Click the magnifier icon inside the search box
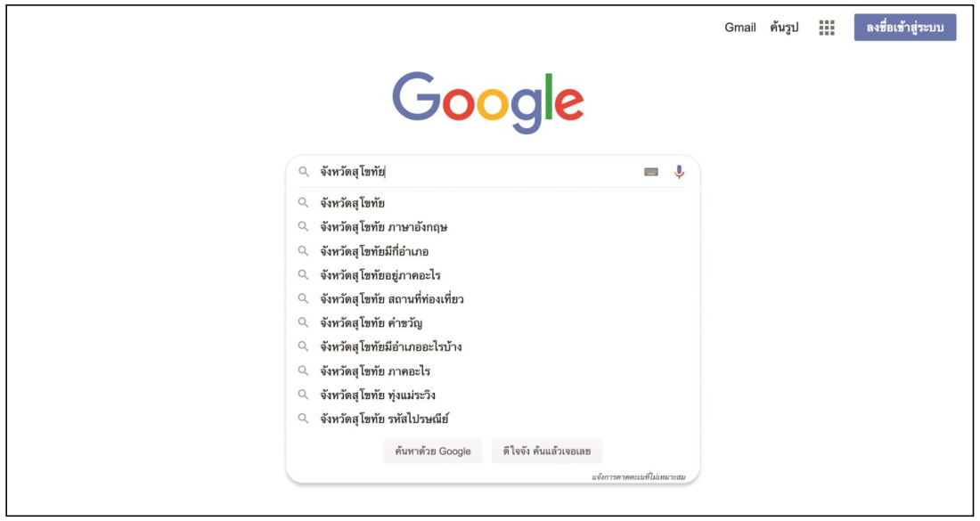 click(304, 172)
